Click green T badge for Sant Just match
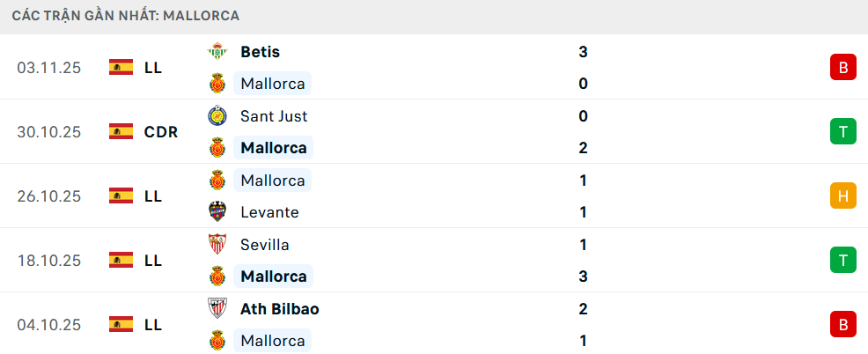868x354 pixels. 842,132
